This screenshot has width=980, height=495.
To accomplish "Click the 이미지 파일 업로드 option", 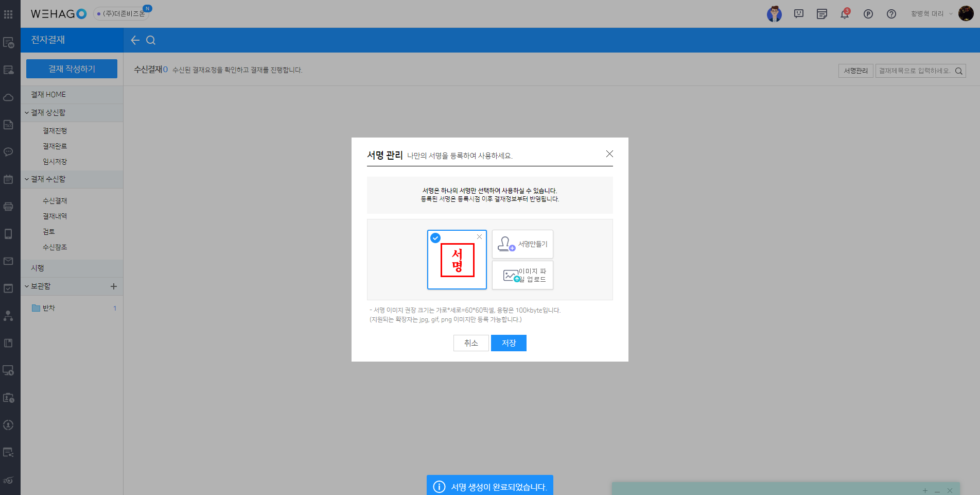I will (x=522, y=275).
